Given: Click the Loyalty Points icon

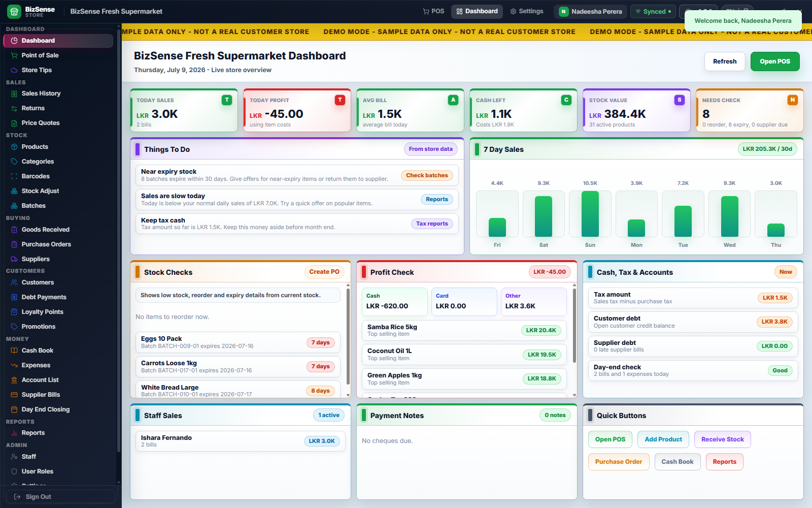Looking at the screenshot, I should pos(14,312).
